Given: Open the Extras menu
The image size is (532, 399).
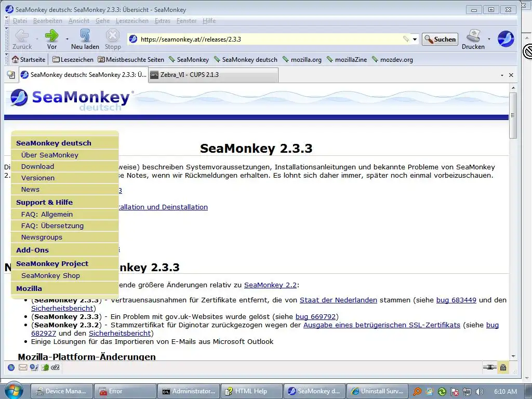Looking at the screenshot, I should pos(162,21).
